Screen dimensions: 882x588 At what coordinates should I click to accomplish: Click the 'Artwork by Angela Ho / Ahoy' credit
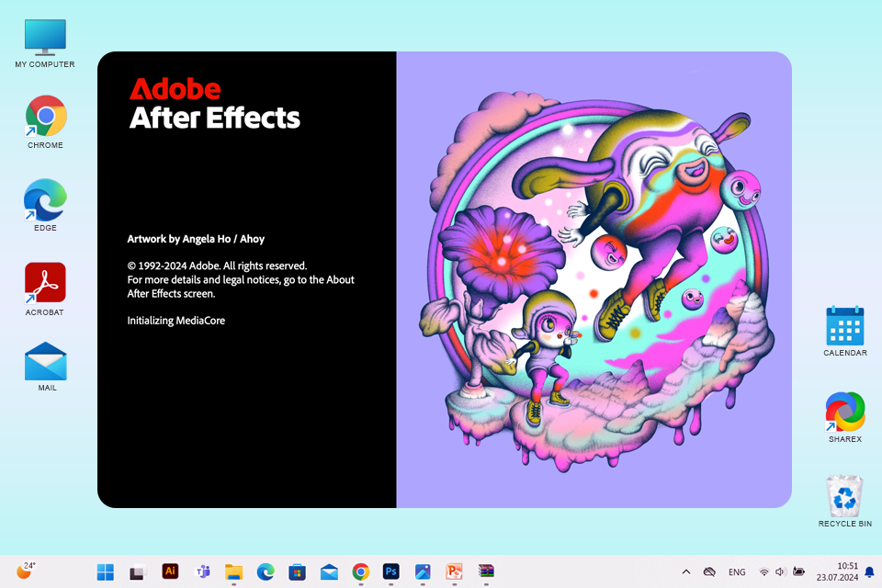196,239
